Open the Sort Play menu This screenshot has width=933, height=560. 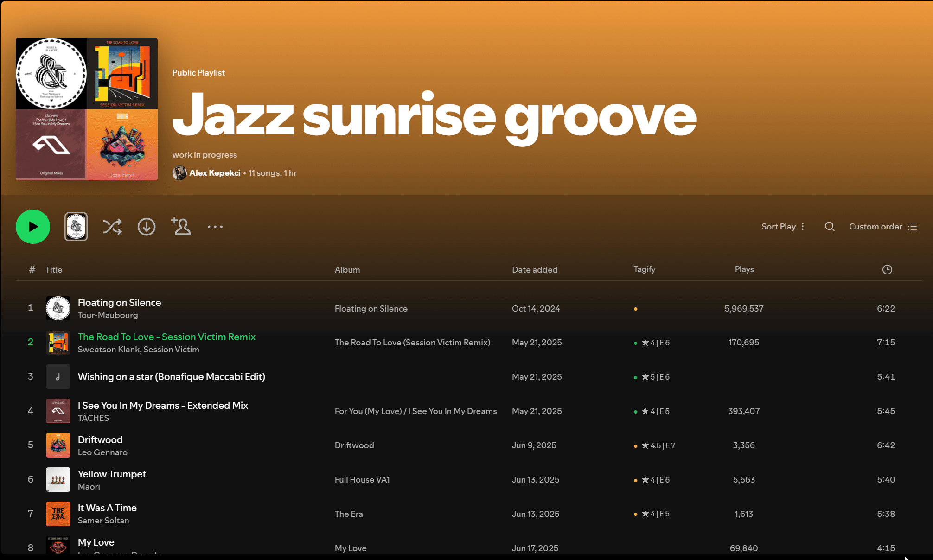pos(783,227)
